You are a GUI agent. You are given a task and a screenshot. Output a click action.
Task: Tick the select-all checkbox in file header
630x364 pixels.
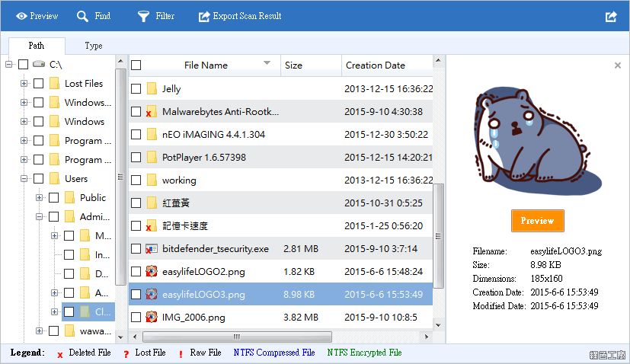point(136,65)
